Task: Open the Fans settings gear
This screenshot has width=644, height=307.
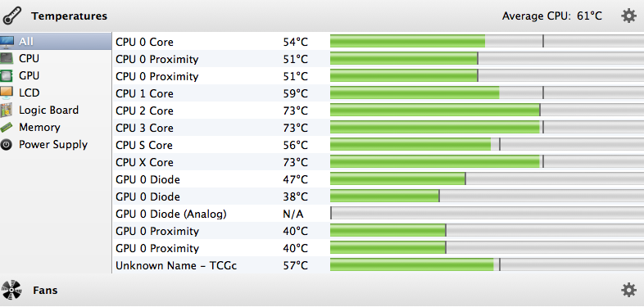Action: pyautogui.click(x=628, y=290)
